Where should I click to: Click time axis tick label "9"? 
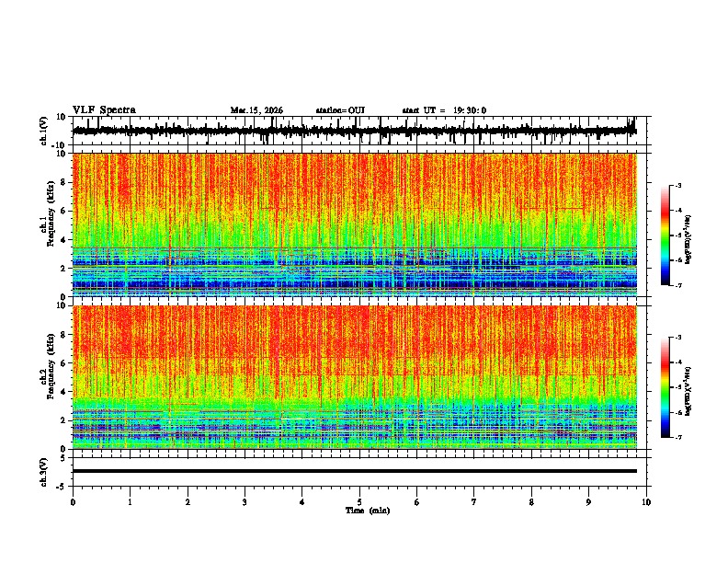(x=588, y=502)
